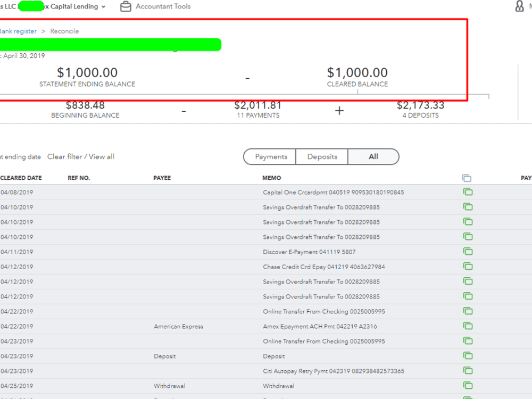Click the $1,000.00 statement ending balance

pyautogui.click(x=87, y=72)
